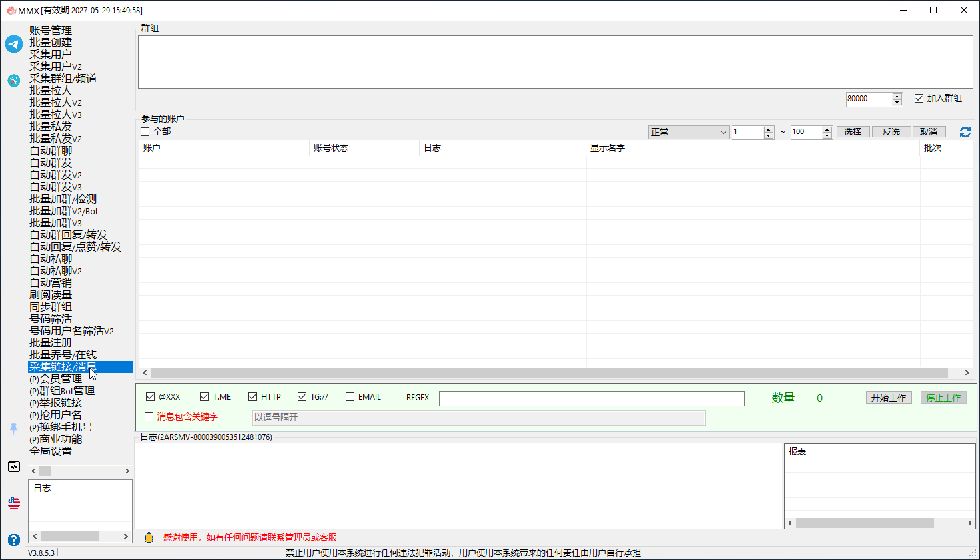The image size is (980, 560).
Task: Open 自动营销 menu item
Action: (x=51, y=283)
